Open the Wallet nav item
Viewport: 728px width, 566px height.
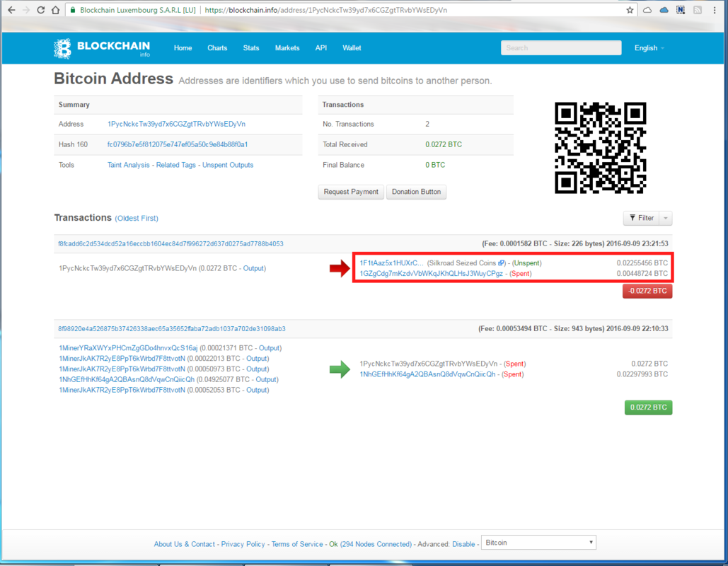[x=352, y=48]
